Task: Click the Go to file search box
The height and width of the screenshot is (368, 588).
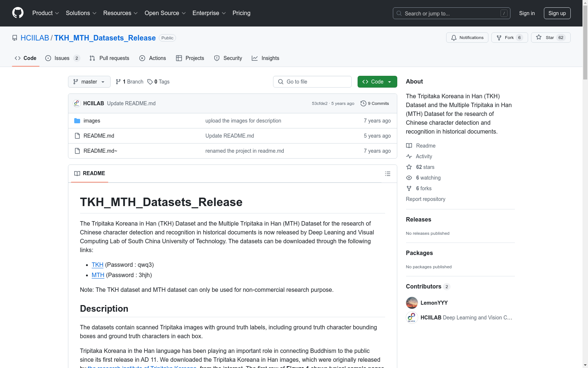Action: tap(312, 82)
